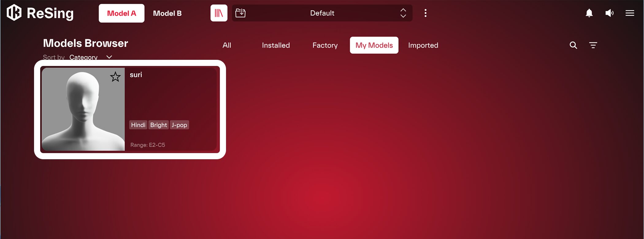Viewport: 644px width, 239px height.
Task: Open the models library browser icon
Action: tap(219, 13)
